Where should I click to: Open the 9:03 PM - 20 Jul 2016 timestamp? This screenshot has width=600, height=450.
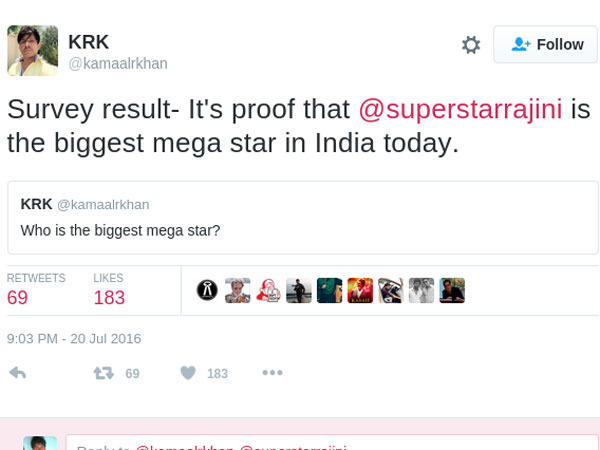coord(74,339)
